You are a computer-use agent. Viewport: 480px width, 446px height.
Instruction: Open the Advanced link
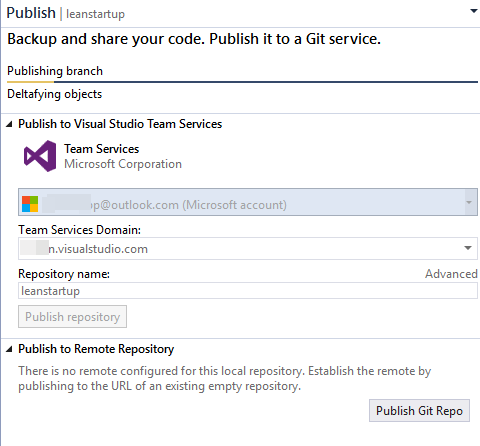click(451, 274)
